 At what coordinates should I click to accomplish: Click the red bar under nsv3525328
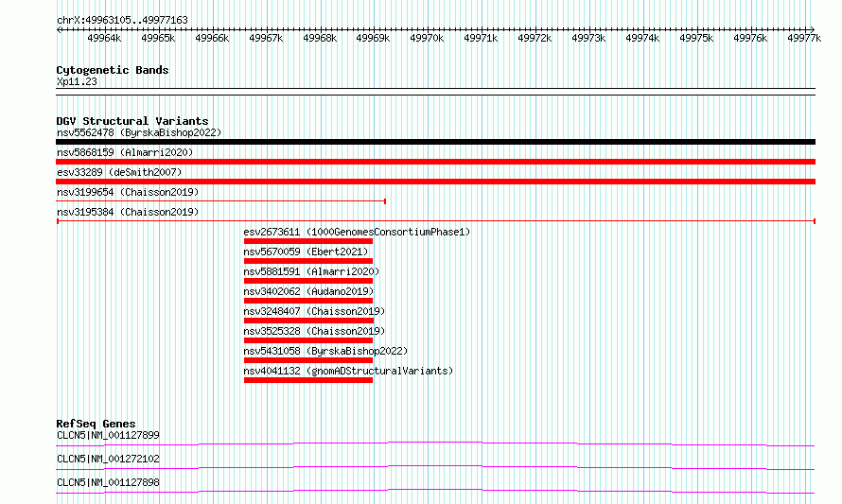point(308,340)
